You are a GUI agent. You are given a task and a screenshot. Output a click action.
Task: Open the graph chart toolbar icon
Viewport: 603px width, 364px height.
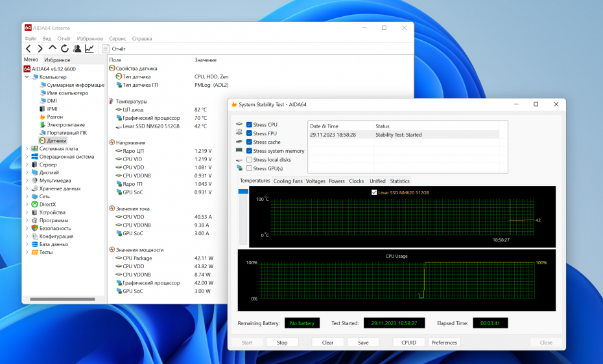tap(89, 49)
